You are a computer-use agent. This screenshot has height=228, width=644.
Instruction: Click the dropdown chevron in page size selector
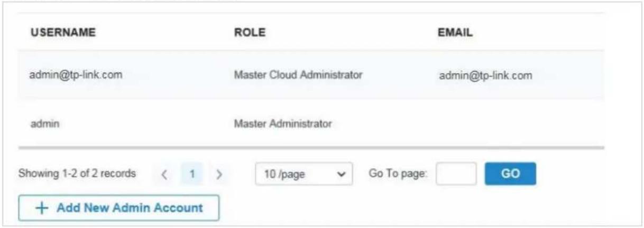point(342,174)
